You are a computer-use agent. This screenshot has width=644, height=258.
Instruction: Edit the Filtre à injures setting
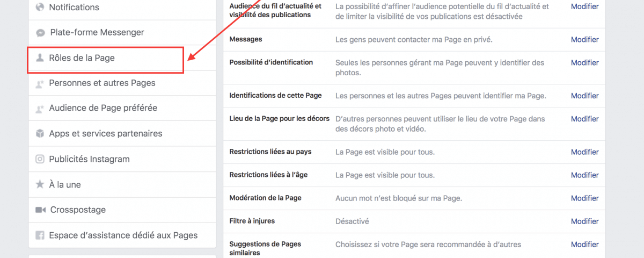tap(584, 221)
